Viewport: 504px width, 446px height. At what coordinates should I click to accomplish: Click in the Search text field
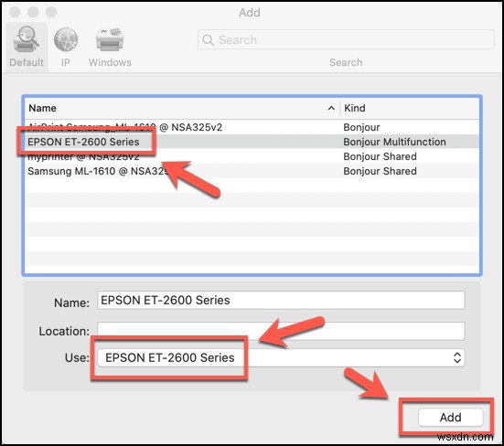click(x=346, y=40)
